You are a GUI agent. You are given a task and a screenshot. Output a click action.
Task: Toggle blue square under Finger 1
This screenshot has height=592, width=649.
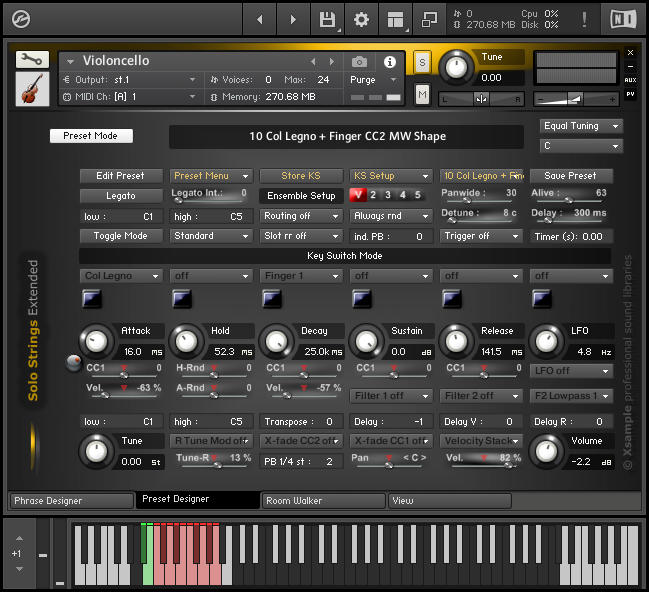coord(272,298)
